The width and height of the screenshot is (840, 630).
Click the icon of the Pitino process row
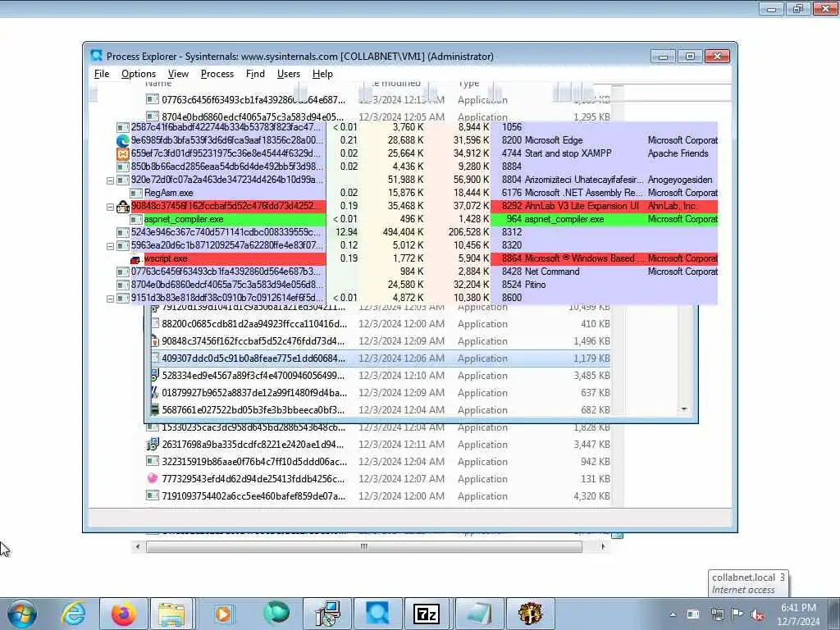click(x=123, y=285)
